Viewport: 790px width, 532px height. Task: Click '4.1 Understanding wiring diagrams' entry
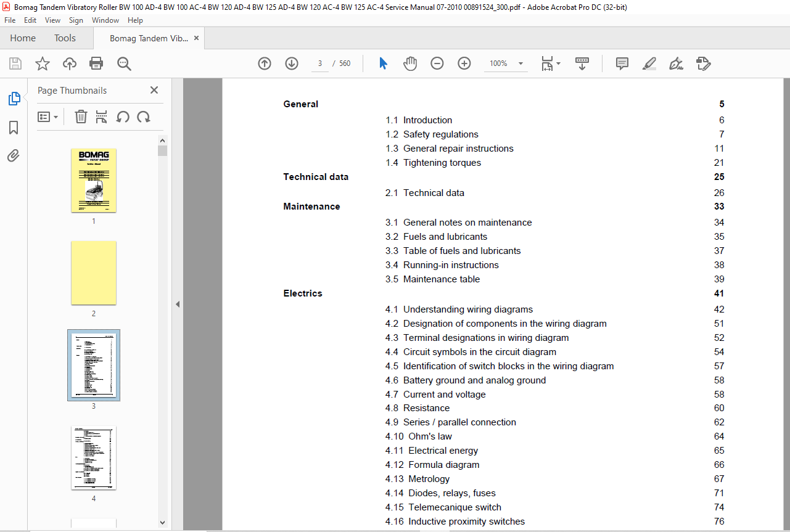click(x=459, y=309)
